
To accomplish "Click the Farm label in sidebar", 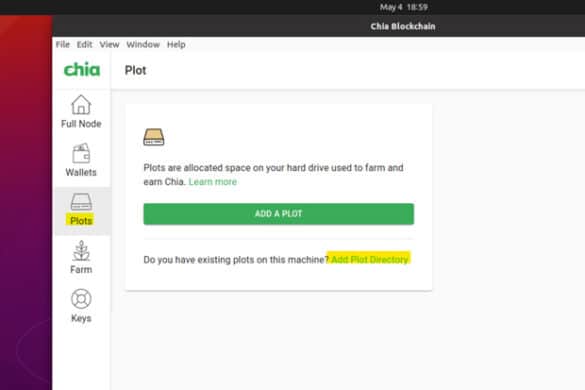I will coord(81,269).
